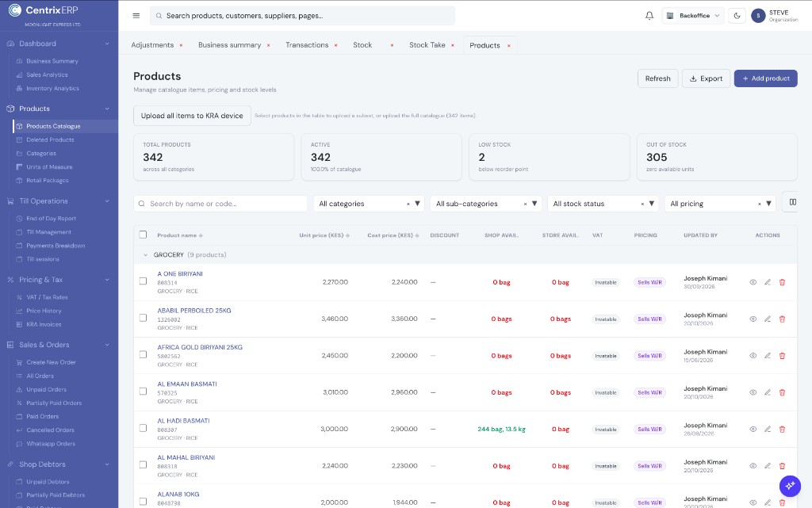The width and height of the screenshot is (812, 508).
Task: Delete the AL MAHAL BIRIYANI product
Action: (x=782, y=466)
